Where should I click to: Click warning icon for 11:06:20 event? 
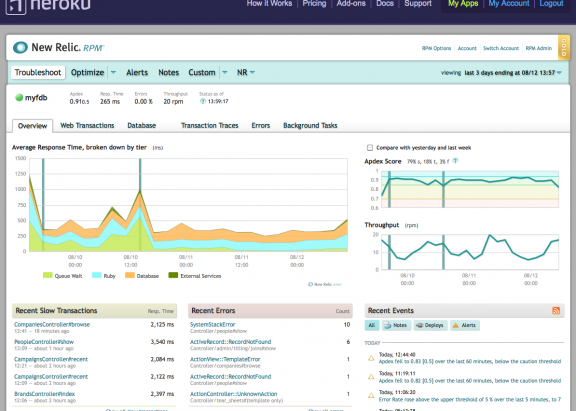coord(371,396)
